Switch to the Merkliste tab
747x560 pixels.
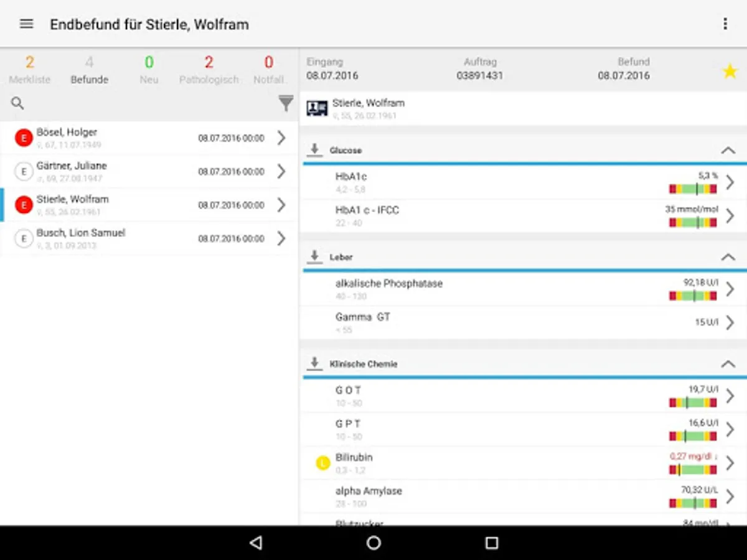pyautogui.click(x=30, y=70)
